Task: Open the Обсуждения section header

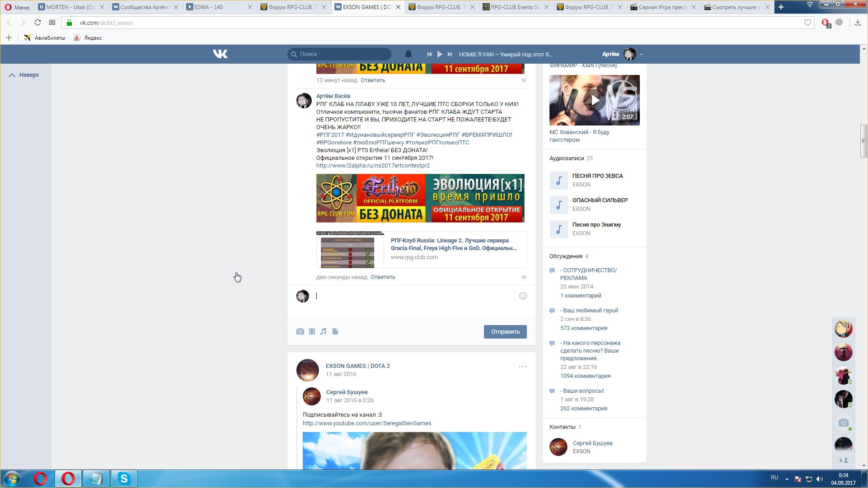Action: pyautogui.click(x=569, y=256)
